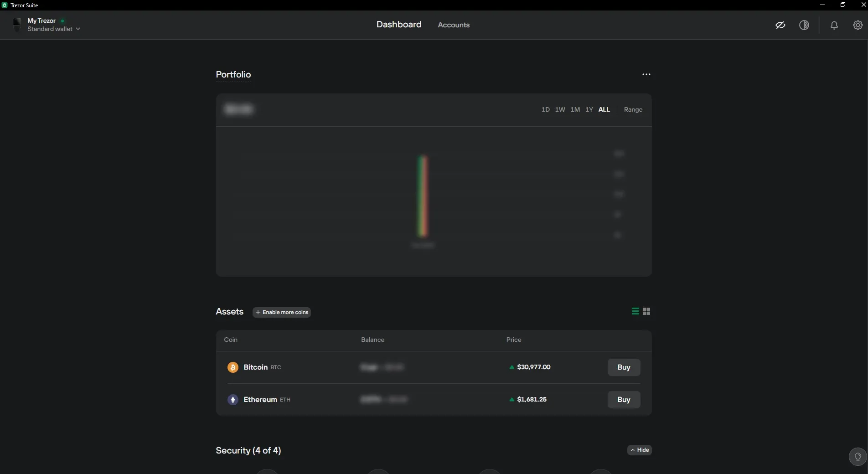The height and width of the screenshot is (474, 868).
Task: Click the Price column header
Action: pyautogui.click(x=514, y=340)
